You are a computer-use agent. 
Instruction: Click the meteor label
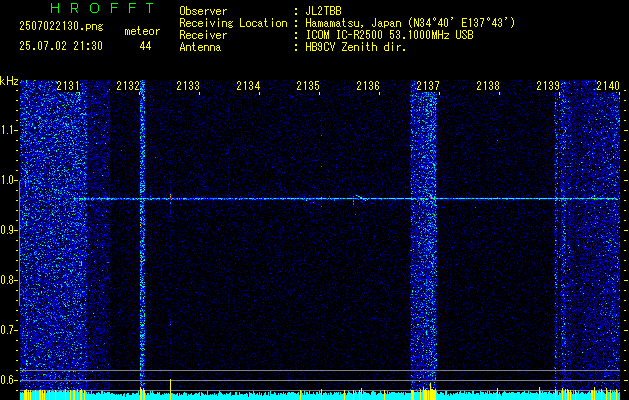point(142,31)
